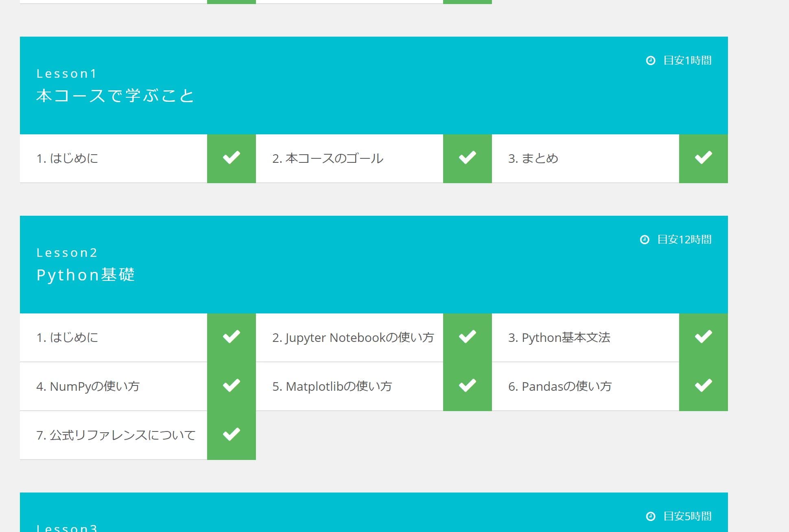Click the clock icon beside 目安12時間
Image resolution: width=789 pixels, height=532 pixels.
pyautogui.click(x=645, y=240)
